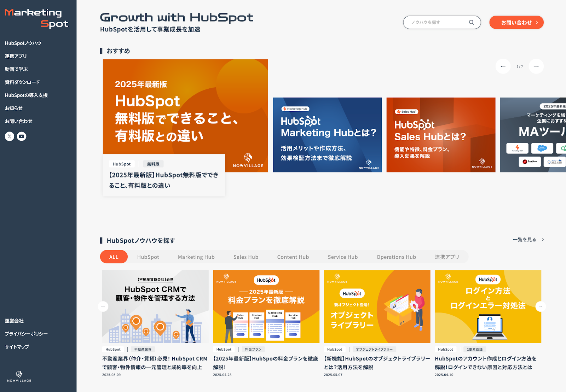Select the ALL filter tab
The image size is (566, 392).
click(x=114, y=257)
